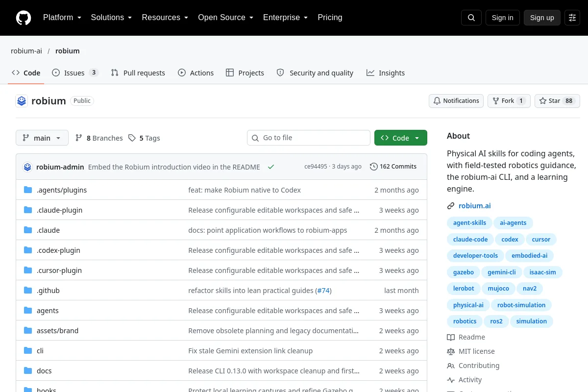This screenshot has width=588, height=392.
Task: Click the tag icon beside 5 Tags
Action: point(132,138)
